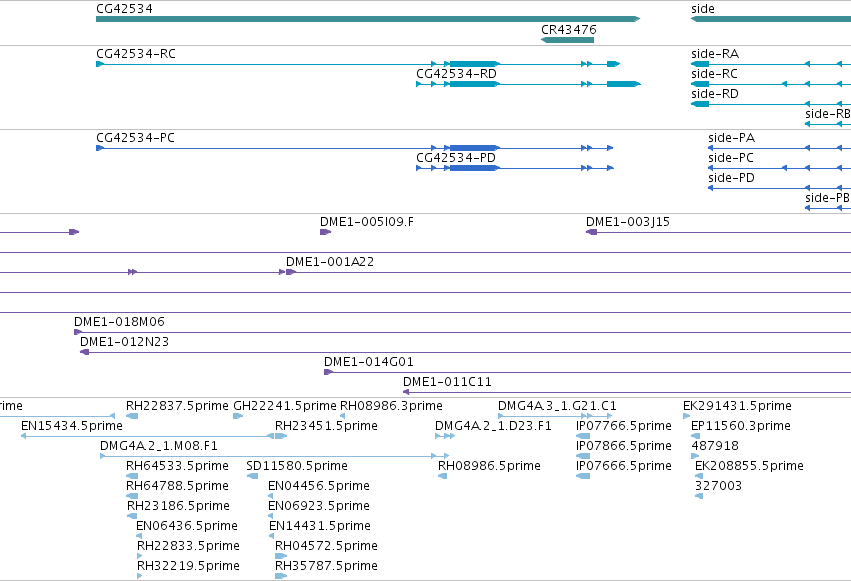This screenshot has width=851, height=581.
Task: Click the side-PD protein label
Action: click(732, 178)
